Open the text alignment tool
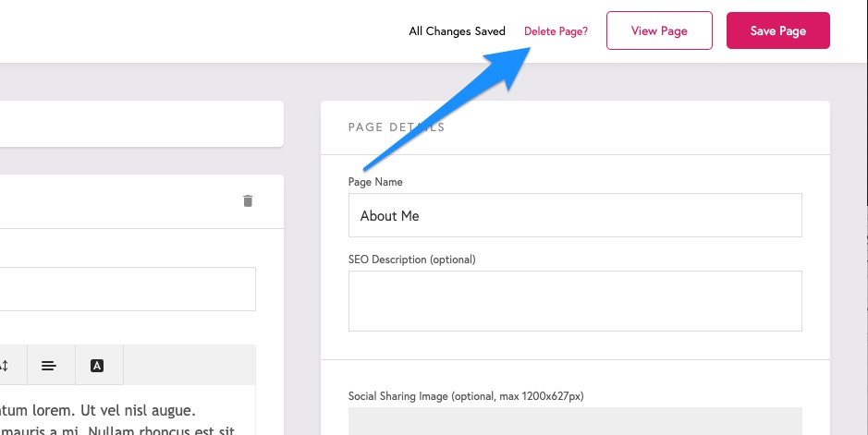Viewport: 868px width, 435px height. [49, 366]
